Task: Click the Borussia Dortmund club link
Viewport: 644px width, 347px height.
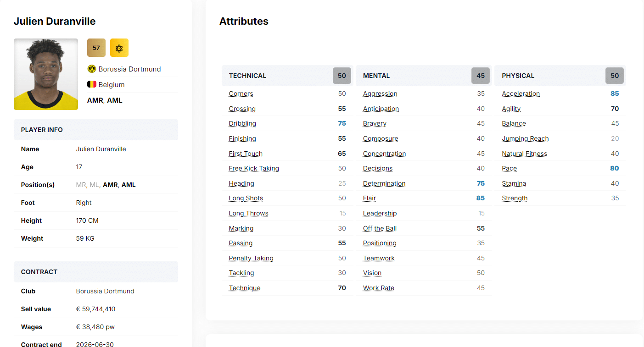Action: [129, 69]
